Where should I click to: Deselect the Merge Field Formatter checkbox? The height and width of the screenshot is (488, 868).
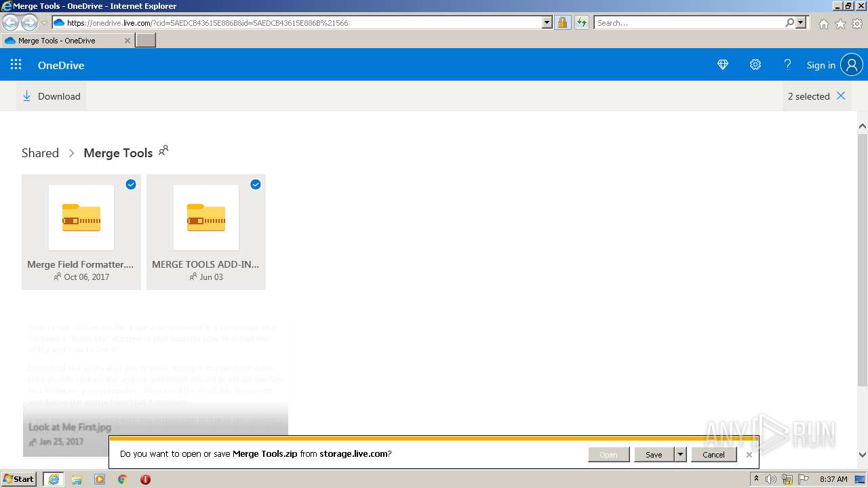[x=131, y=184]
